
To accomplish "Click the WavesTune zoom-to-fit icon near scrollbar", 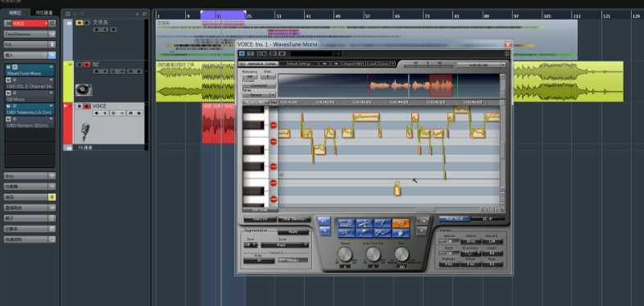I will coord(502,210).
